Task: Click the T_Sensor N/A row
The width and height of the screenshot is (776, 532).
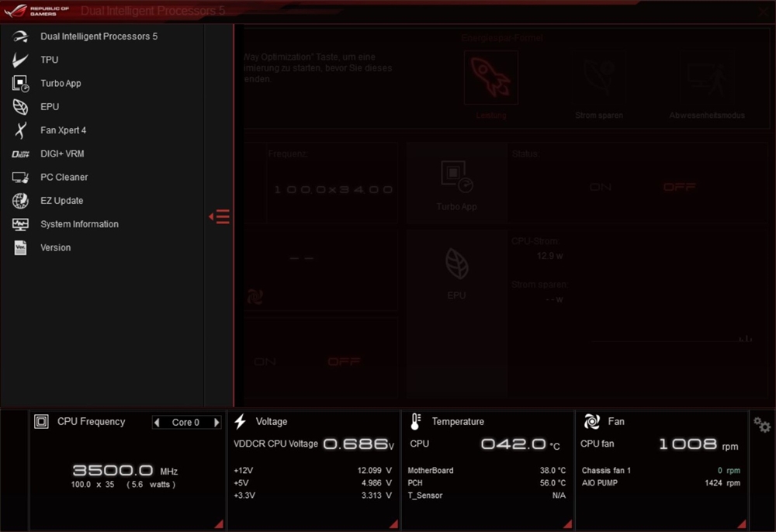Action: click(487, 496)
